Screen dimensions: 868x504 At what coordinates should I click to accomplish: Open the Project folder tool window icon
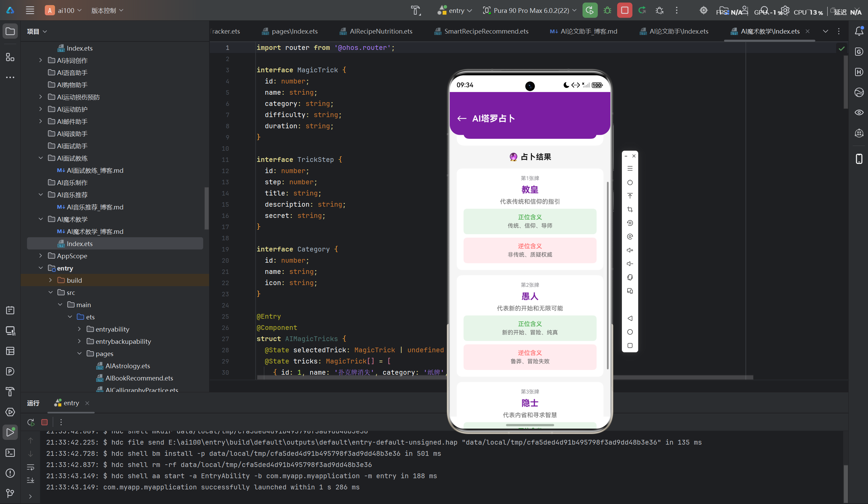pyautogui.click(x=10, y=31)
